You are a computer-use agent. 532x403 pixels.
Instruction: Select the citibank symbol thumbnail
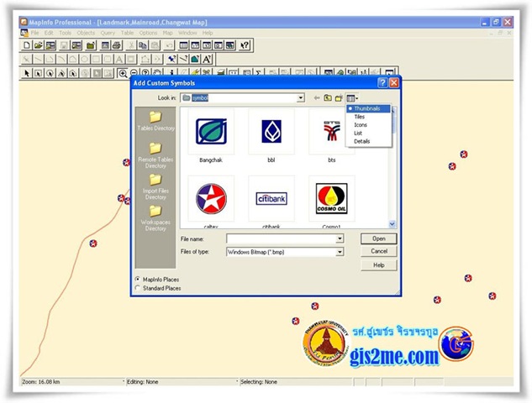[x=271, y=199]
